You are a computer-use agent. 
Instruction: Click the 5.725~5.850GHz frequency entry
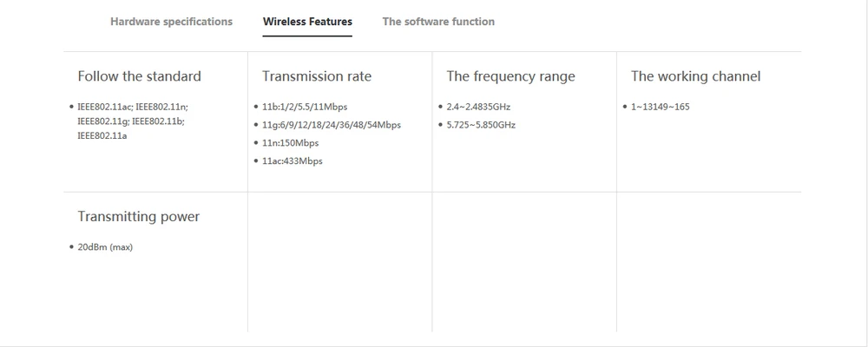(481, 125)
